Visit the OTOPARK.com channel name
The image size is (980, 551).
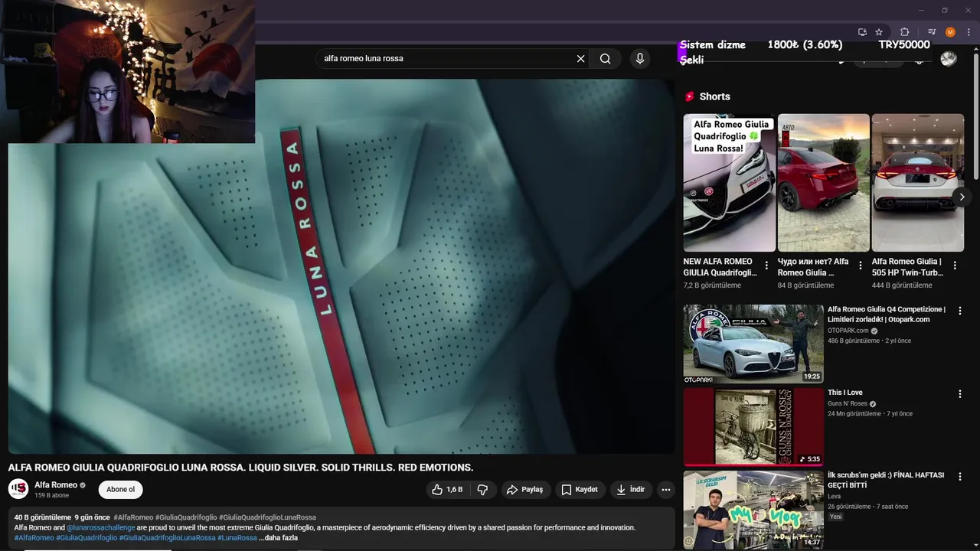(x=848, y=331)
